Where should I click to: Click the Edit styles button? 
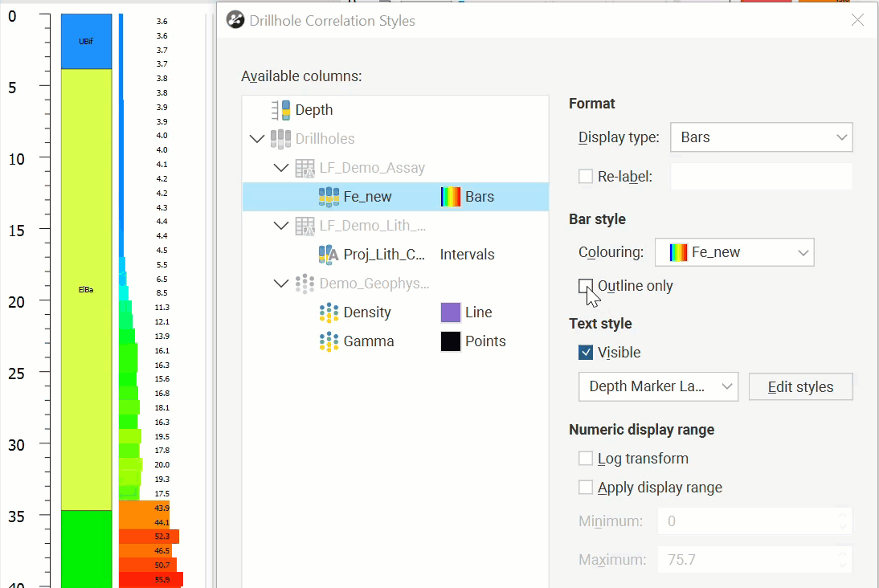coord(800,386)
